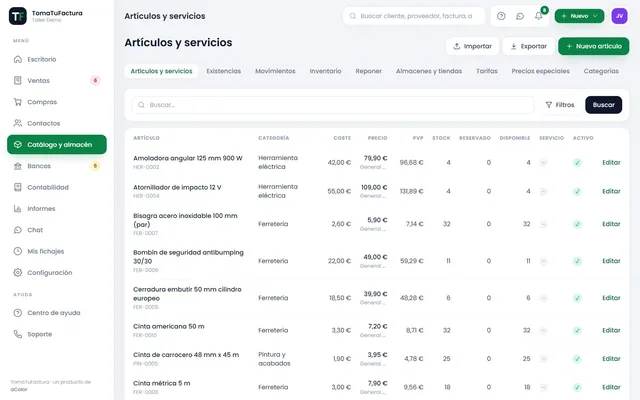This screenshot has height=400, width=640.
Task: Focus the global search field in header
Action: click(414, 16)
